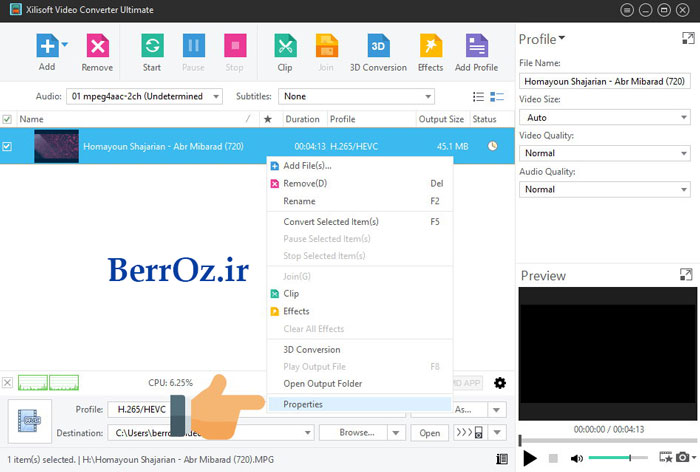
Task: Start the conversion with Start icon
Action: point(152,47)
